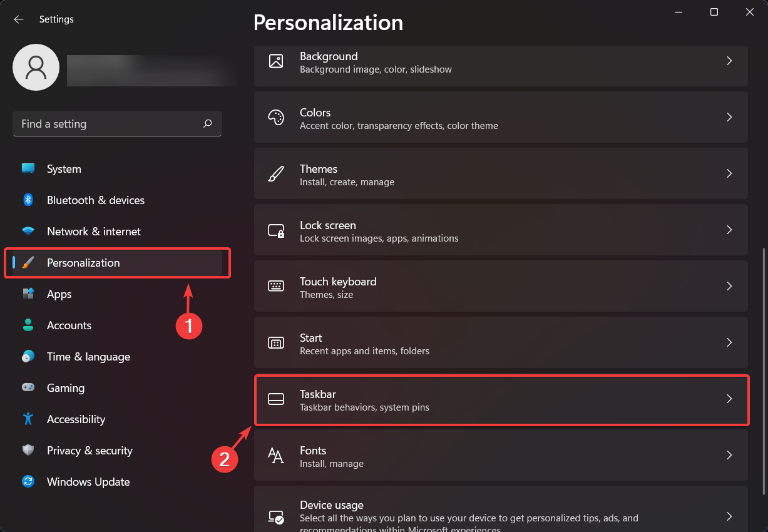Open the Fonts settings row
This screenshot has height=532, width=768.
[501, 455]
